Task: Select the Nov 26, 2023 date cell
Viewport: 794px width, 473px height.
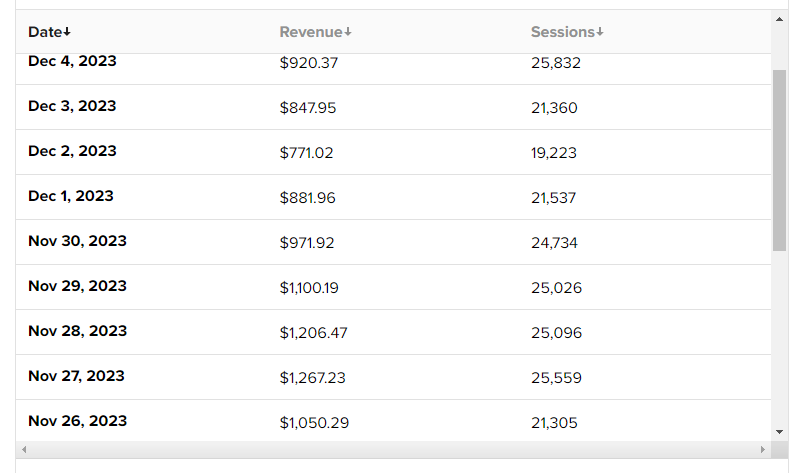Action: [x=77, y=421]
